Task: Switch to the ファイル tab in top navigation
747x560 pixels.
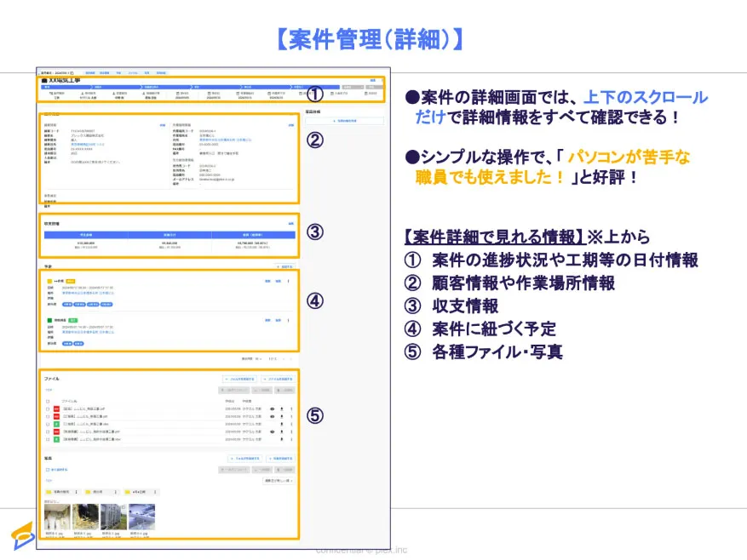Action: pos(135,72)
